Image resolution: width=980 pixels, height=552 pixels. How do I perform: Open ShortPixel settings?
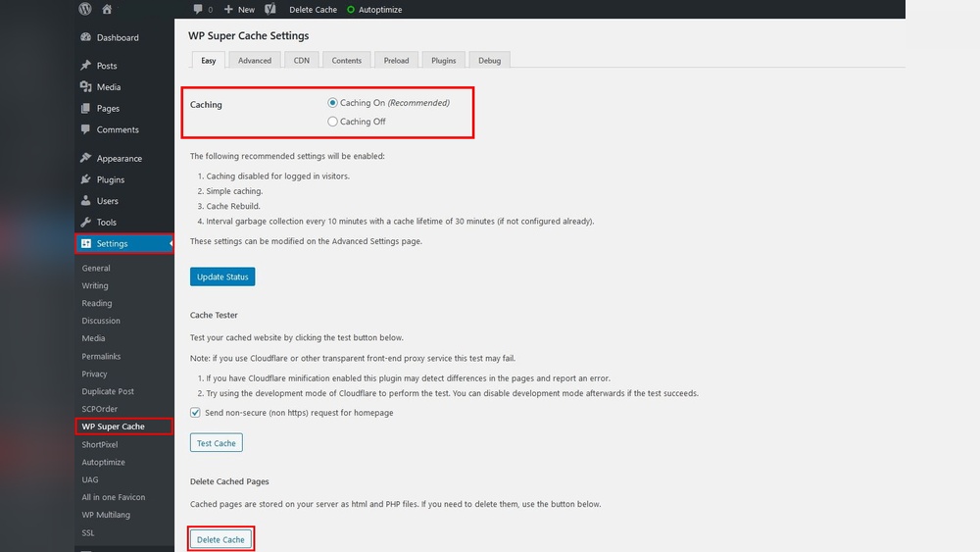pyautogui.click(x=99, y=444)
